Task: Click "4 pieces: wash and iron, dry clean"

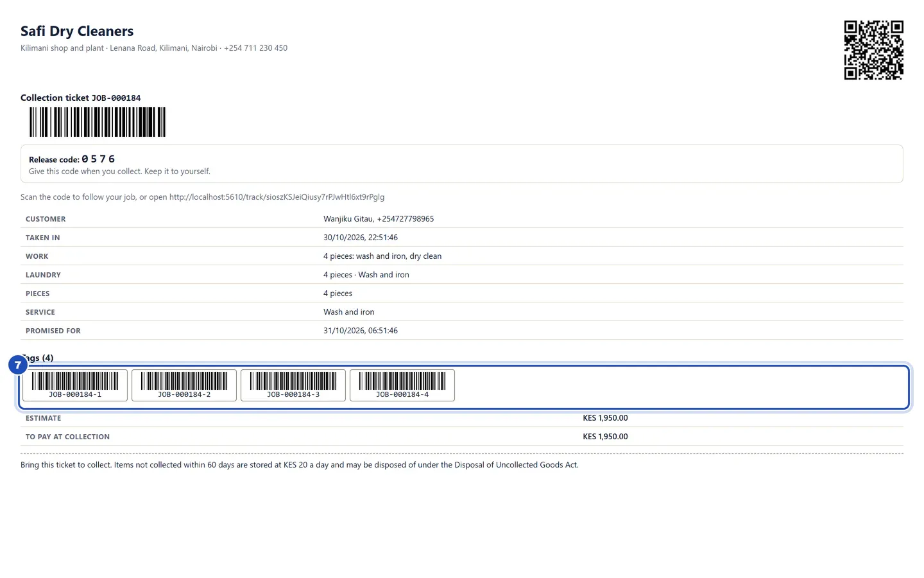Action: (382, 256)
